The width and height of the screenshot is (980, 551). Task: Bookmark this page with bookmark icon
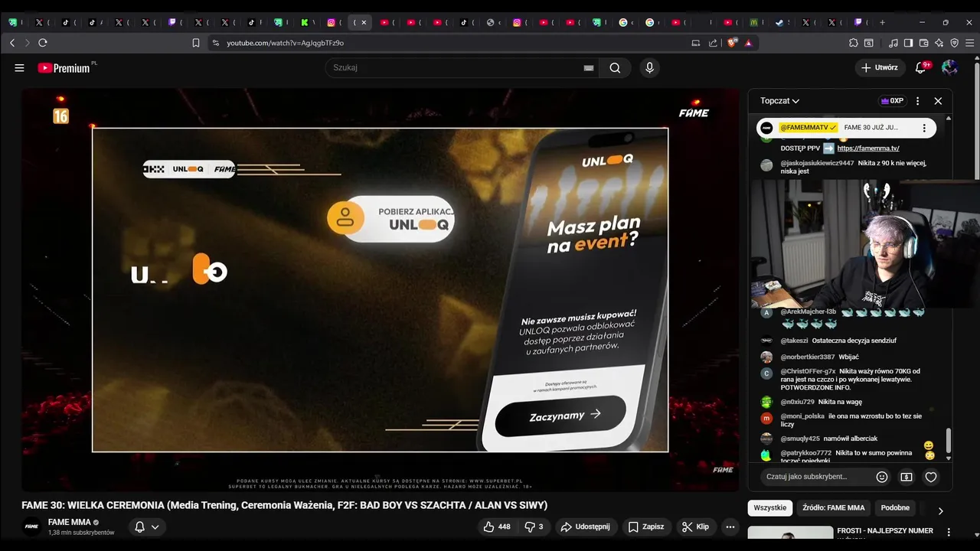click(x=196, y=43)
